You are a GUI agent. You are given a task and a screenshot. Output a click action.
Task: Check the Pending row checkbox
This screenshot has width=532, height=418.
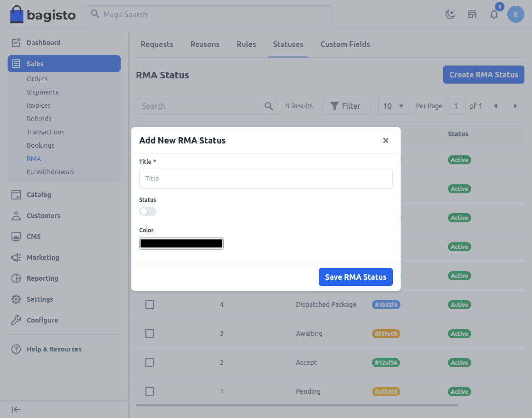click(150, 391)
